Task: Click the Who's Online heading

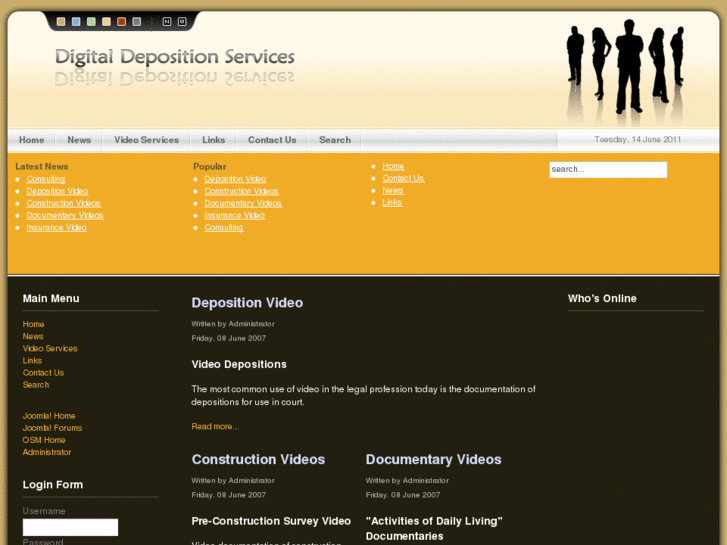Action: tap(602, 298)
